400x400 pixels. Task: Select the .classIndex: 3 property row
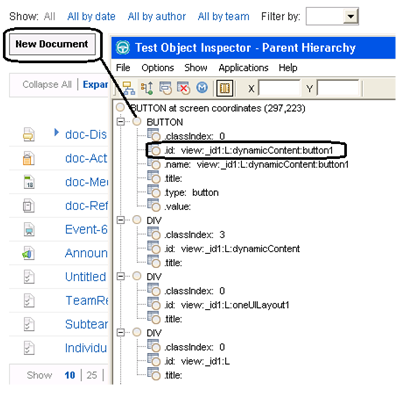(x=186, y=235)
